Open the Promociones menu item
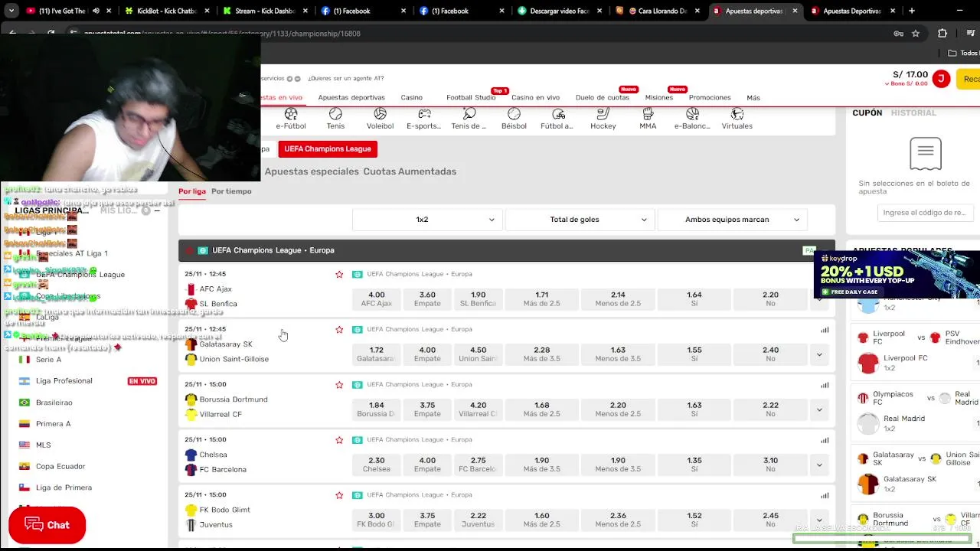Viewport: 980px width, 551px height. click(x=710, y=98)
